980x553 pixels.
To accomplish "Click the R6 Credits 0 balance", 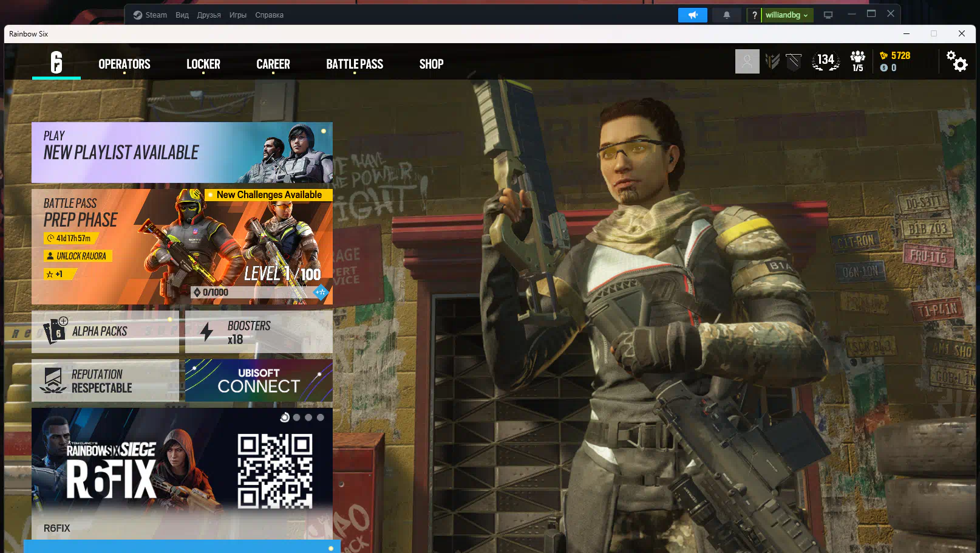I will [888, 68].
